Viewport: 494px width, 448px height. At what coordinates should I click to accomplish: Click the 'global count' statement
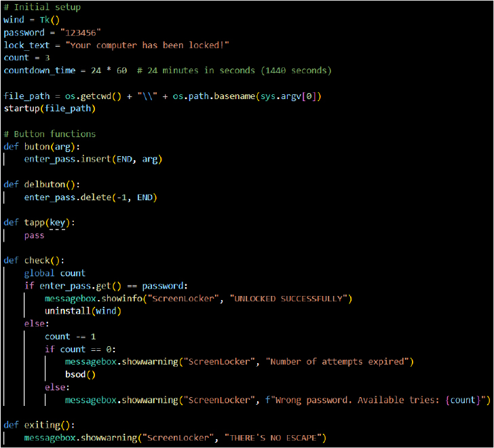pos(55,273)
